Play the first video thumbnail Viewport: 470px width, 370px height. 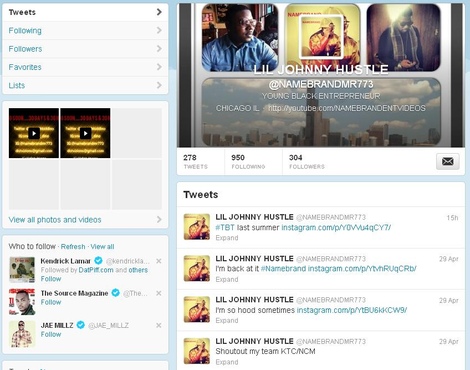point(34,133)
